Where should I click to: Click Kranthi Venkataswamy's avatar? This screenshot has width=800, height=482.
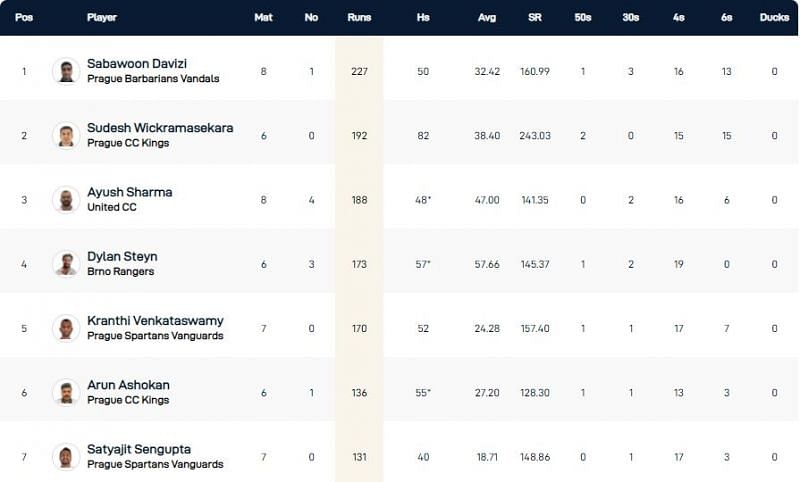click(66, 328)
